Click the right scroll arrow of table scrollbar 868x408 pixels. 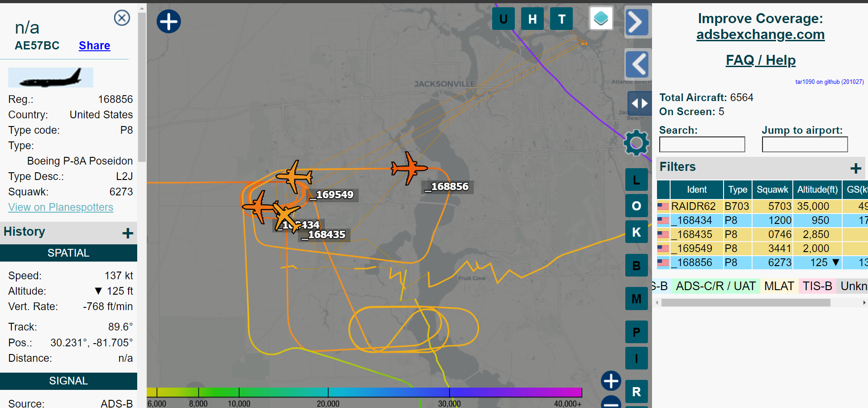tap(864, 302)
